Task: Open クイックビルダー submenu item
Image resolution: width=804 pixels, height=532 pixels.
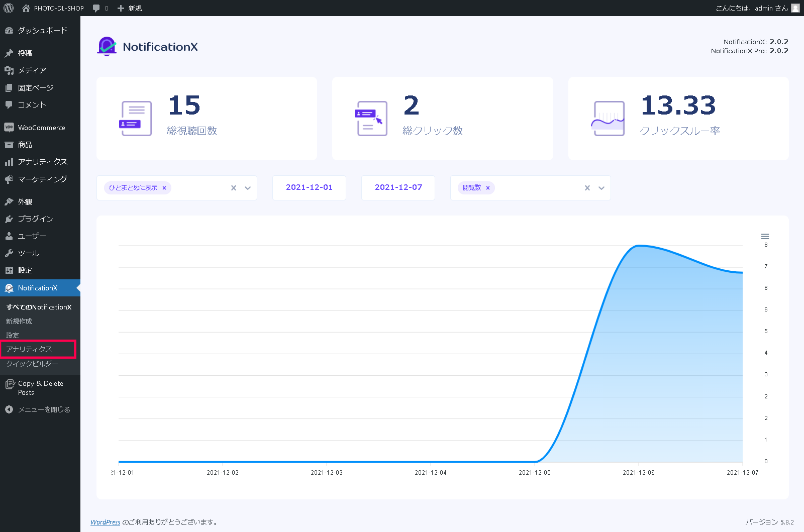Action: click(x=32, y=364)
